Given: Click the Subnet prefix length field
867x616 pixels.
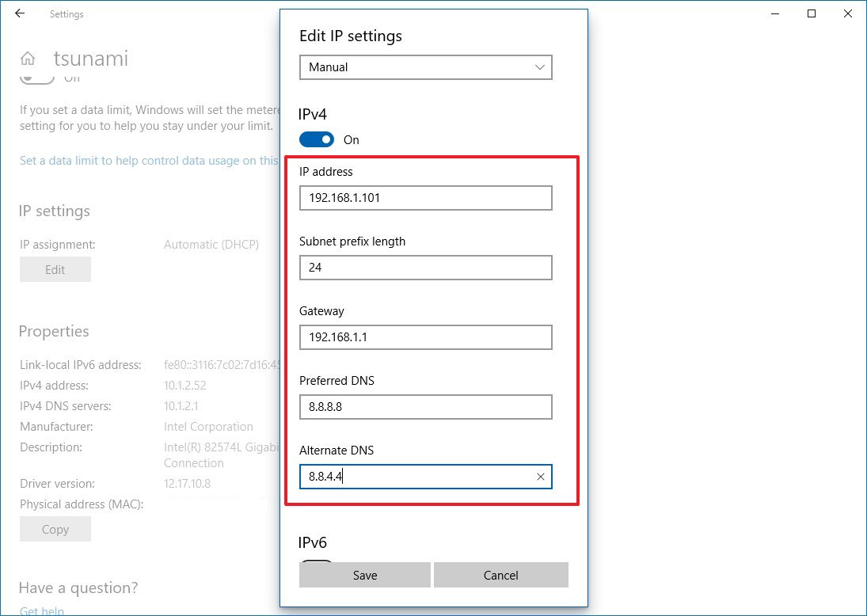Looking at the screenshot, I should tap(426, 268).
